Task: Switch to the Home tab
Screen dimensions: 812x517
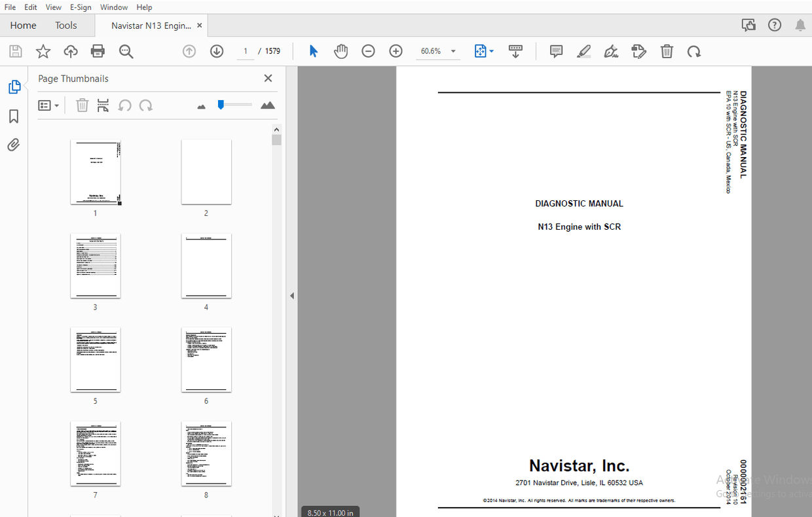Action: click(x=24, y=25)
